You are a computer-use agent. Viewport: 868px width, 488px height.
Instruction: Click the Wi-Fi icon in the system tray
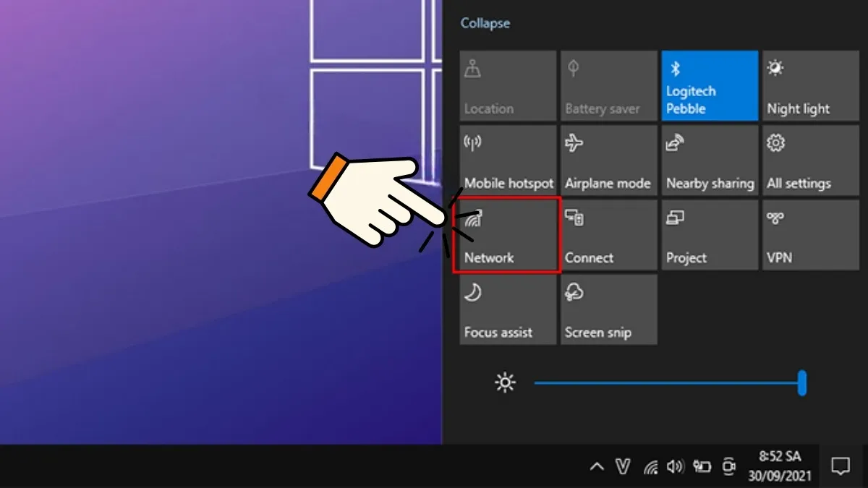[652, 466]
